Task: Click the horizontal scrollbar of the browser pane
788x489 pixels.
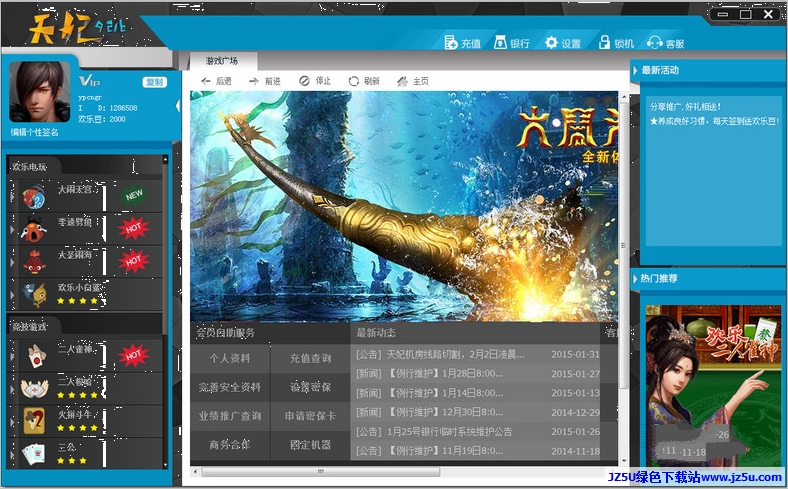Action: [321, 471]
